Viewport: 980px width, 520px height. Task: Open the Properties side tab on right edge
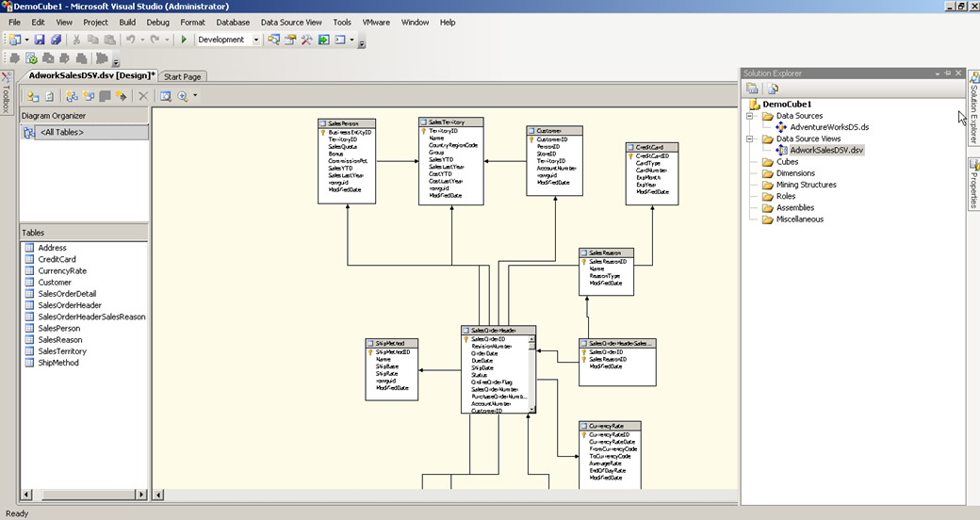point(973,185)
